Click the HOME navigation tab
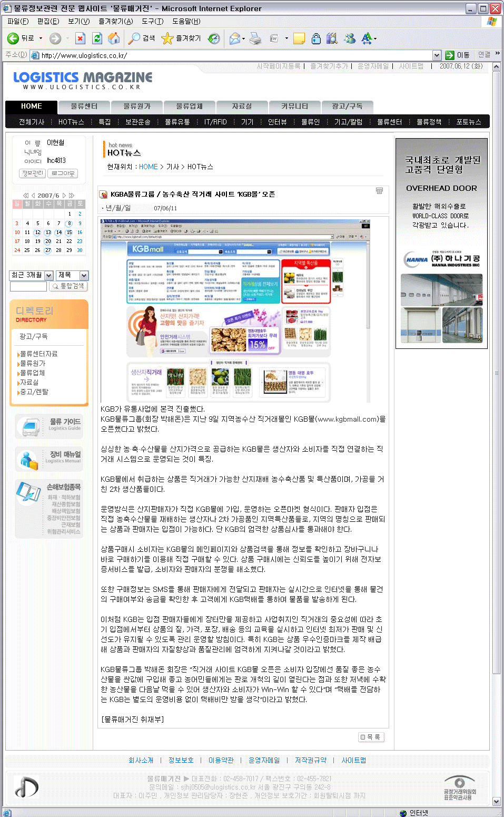The width and height of the screenshot is (504, 817). tap(32, 106)
